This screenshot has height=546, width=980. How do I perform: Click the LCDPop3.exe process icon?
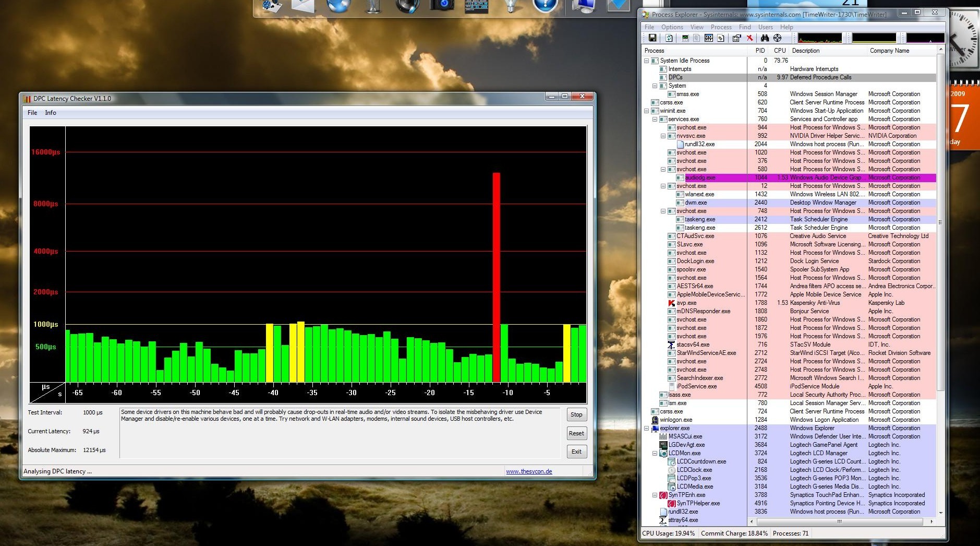coord(672,478)
